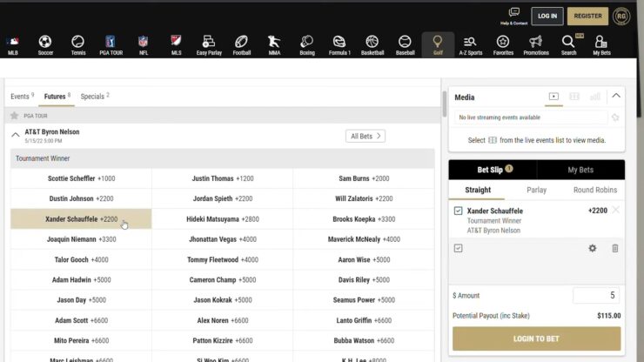644x362 pixels.
Task: Select the Bet Slip tab
Action: 493,170
